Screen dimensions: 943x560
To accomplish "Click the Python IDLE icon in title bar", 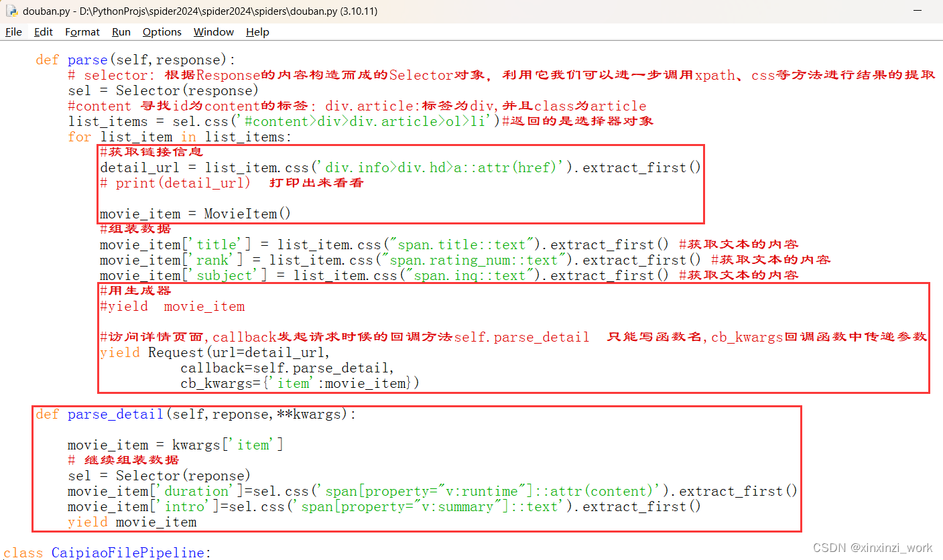I will tap(11, 11).
